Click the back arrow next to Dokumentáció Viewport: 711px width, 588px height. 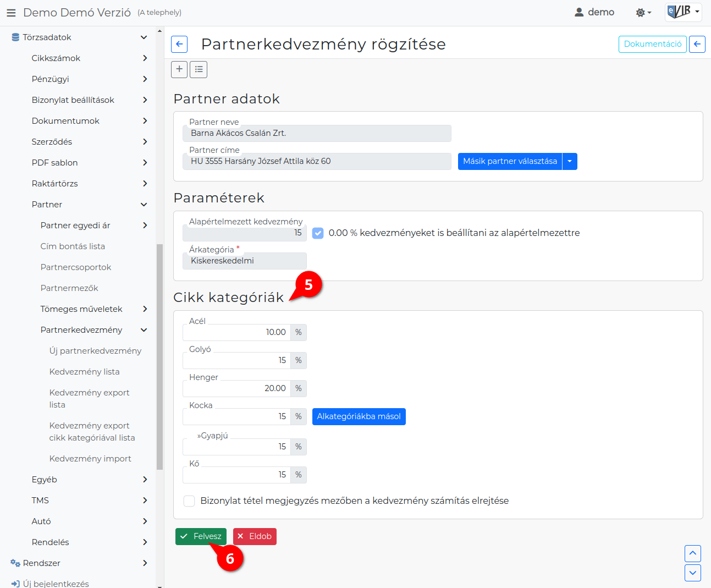pos(697,44)
